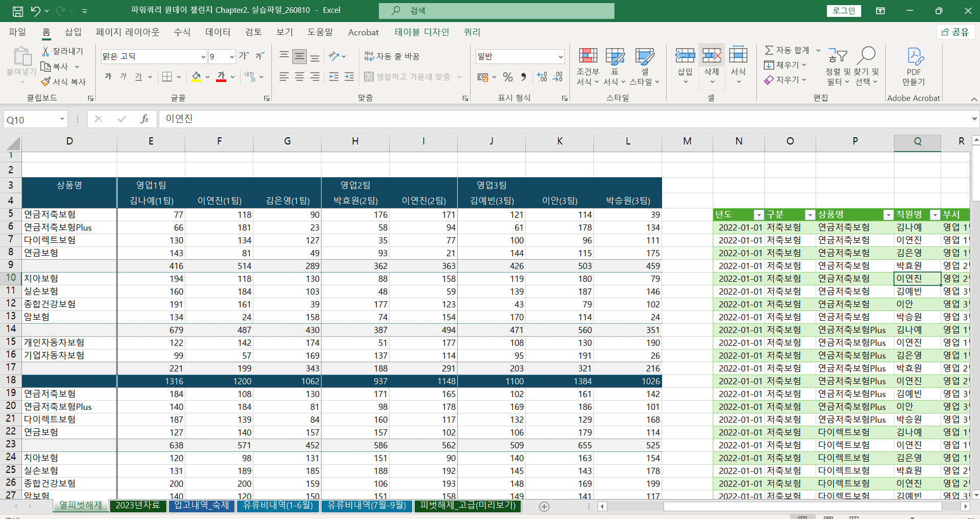Click the Insert cells icon

click(x=685, y=55)
